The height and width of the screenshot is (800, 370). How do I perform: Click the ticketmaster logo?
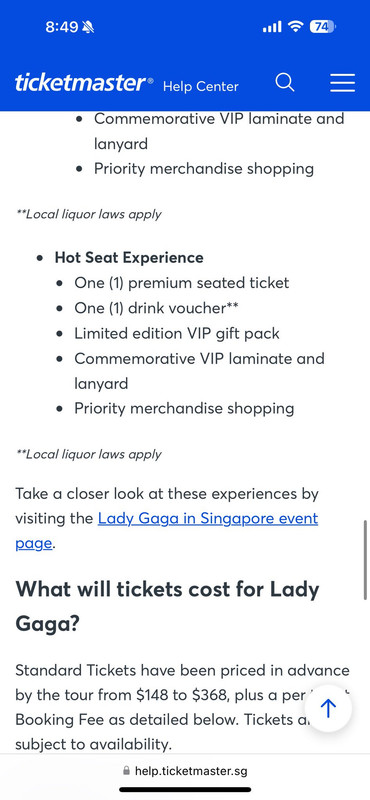pos(84,83)
